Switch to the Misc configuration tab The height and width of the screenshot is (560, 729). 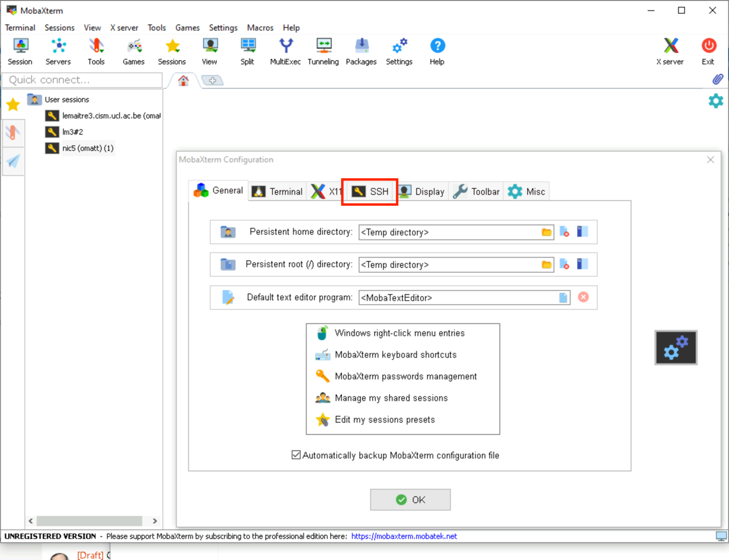pos(526,191)
